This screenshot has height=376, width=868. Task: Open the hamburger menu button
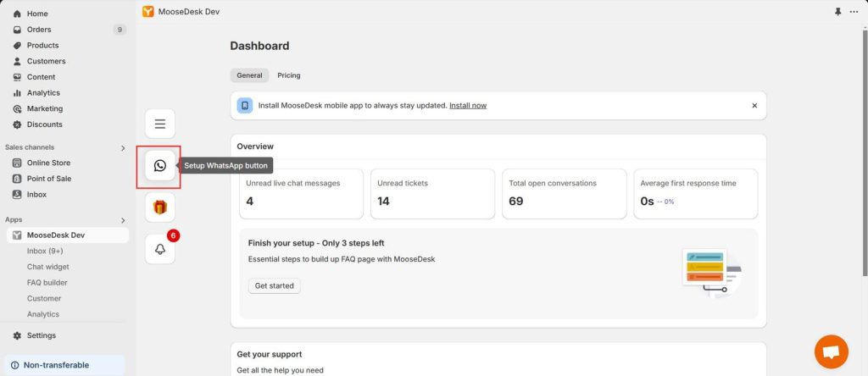160,124
